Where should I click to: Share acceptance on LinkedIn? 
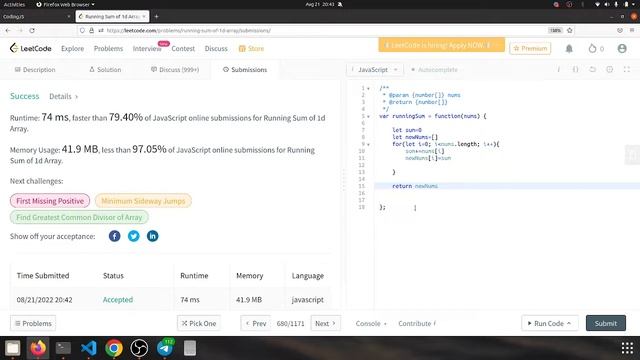153,236
